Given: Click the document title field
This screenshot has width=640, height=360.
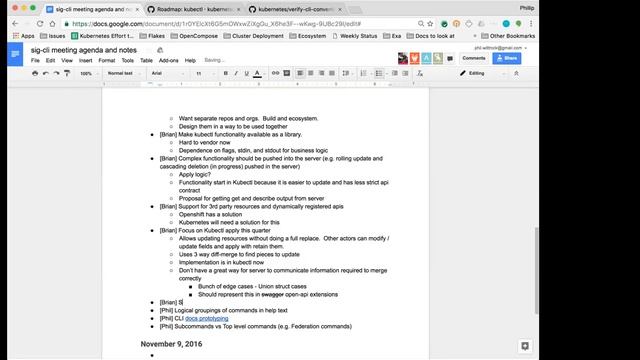Looking at the screenshot, I should click(84, 50).
